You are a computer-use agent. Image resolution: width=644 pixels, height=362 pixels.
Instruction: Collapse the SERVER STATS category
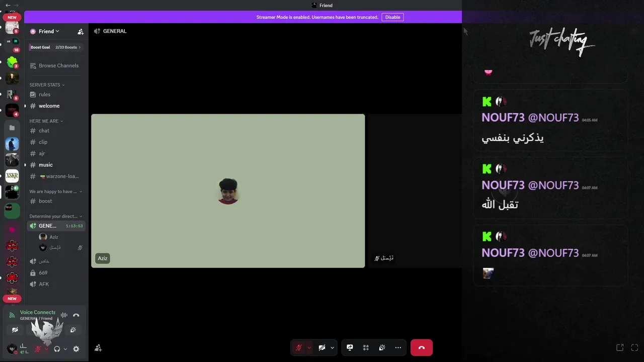tap(47, 85)
